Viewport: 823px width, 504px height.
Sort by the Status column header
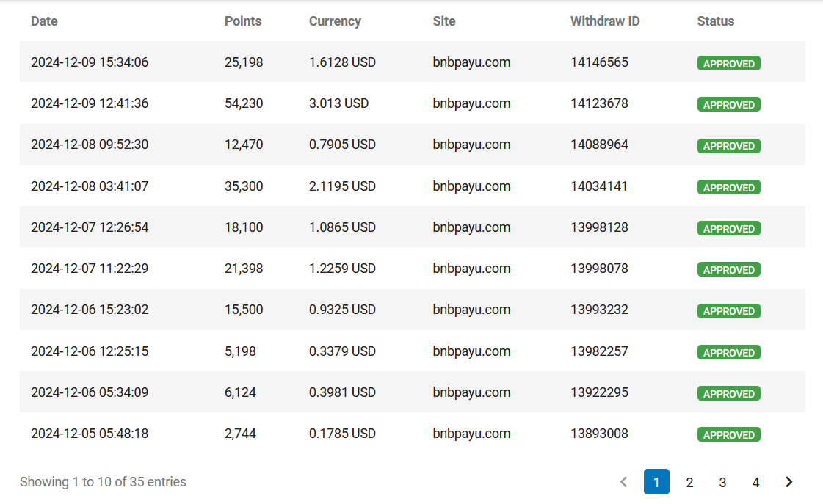pyautogui.click(x=715, y=21)
